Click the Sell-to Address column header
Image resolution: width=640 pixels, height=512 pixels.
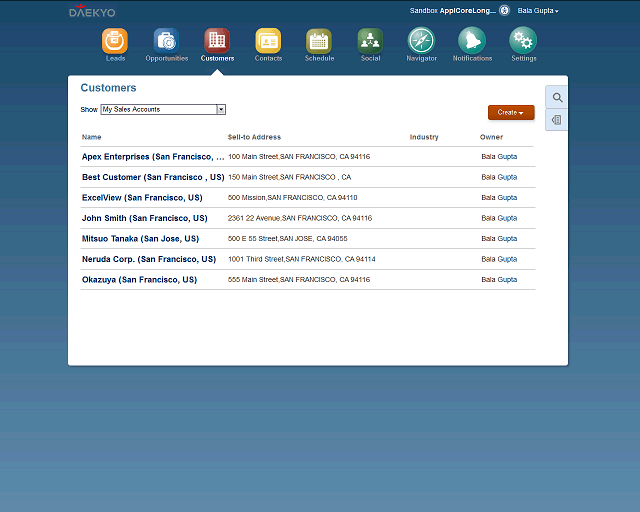(x=254, y=137)
